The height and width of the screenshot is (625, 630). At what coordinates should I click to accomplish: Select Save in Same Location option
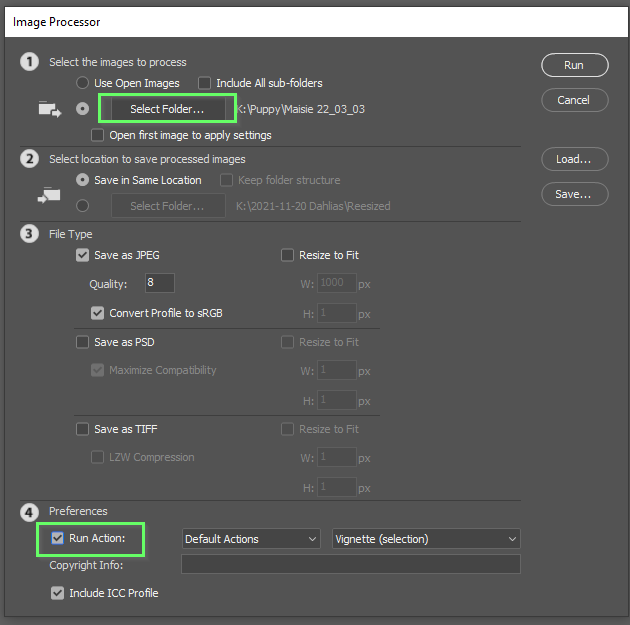pos(83,180)
